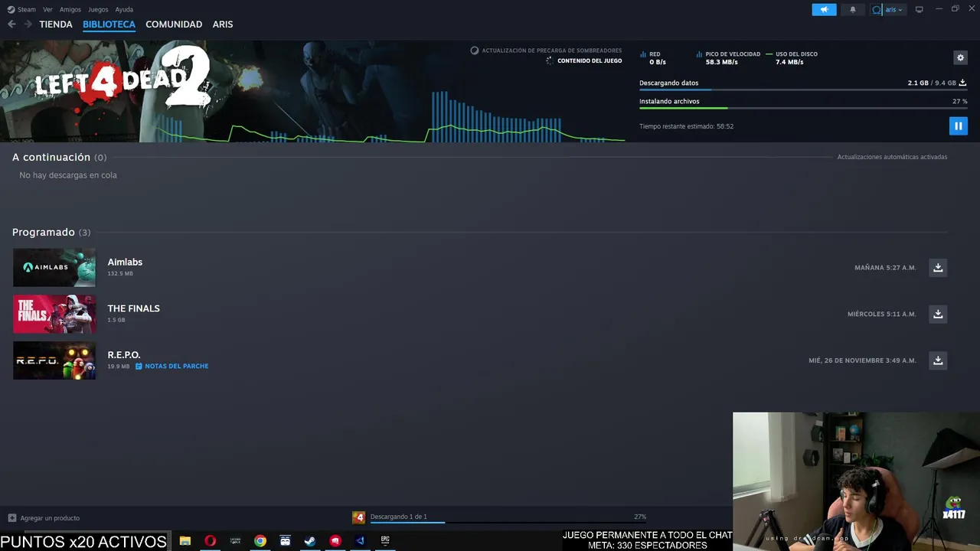Open the Aimlabs game thumbnail
The image size is (980, 551).
coord(54,268)
